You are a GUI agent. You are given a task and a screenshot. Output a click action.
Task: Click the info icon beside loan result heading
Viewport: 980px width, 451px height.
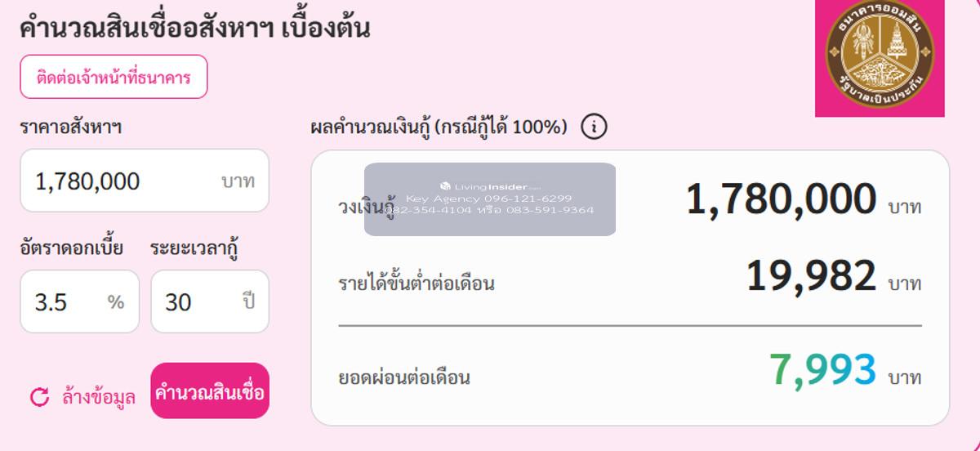594,127
